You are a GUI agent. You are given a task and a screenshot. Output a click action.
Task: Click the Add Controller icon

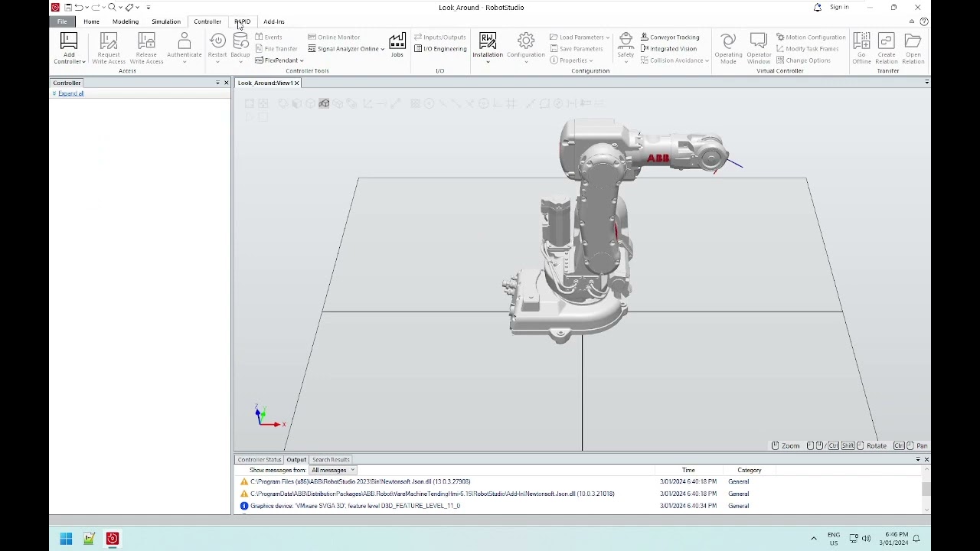[x=69, y=41]
